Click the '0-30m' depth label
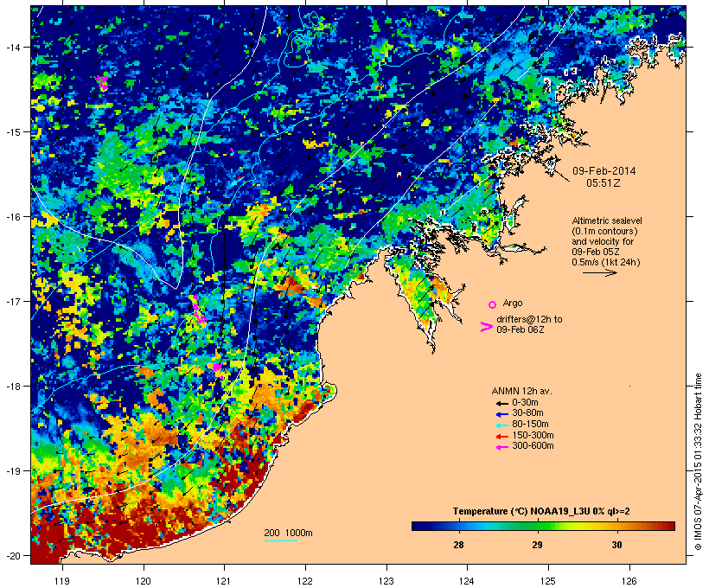Viewport: 709px width, 588px height. (525, 403)
